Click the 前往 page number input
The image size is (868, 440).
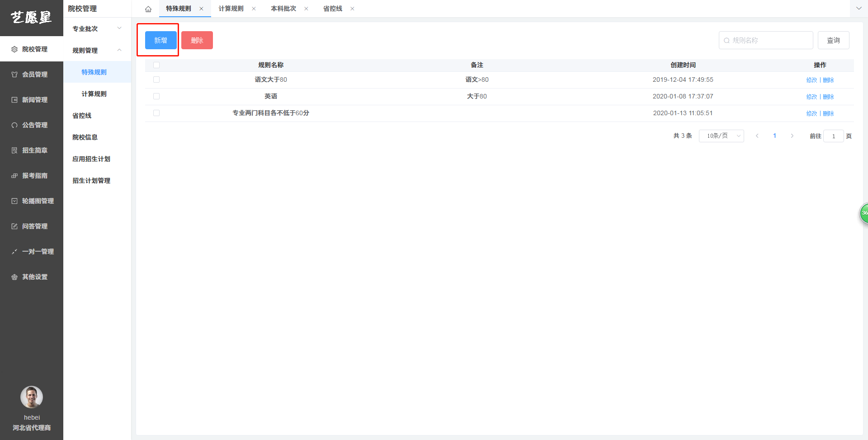834,136
